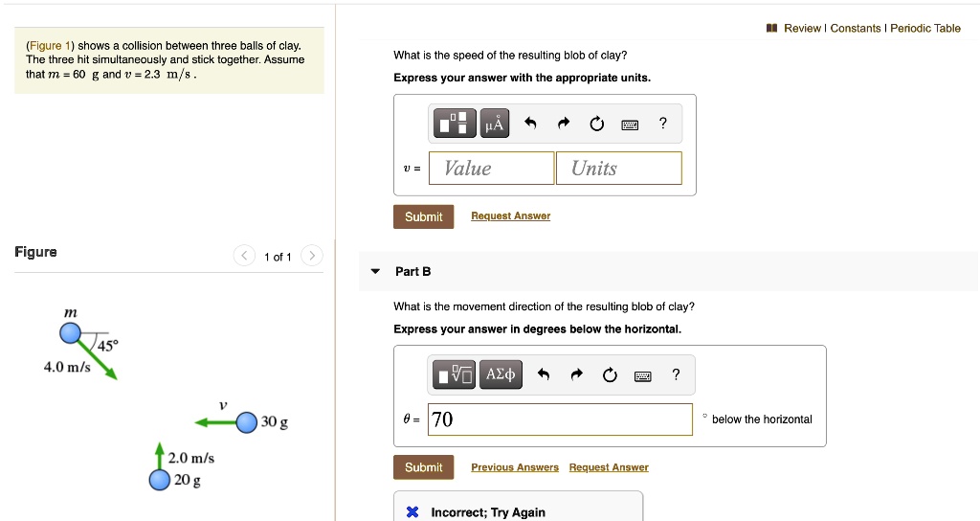This screenshot has width=980, height=521.
Task: Open the Periodic Table link
Action: point(925,28)
